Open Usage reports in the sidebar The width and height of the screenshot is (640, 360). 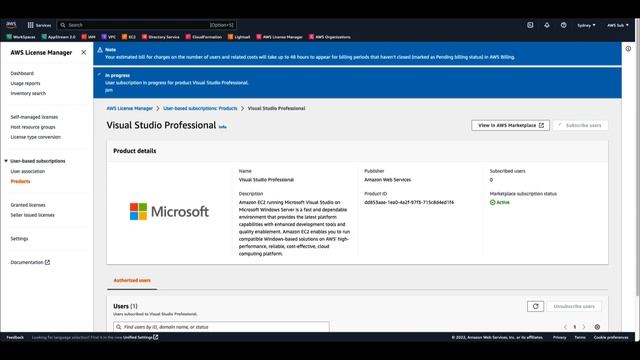click(25, 83)
